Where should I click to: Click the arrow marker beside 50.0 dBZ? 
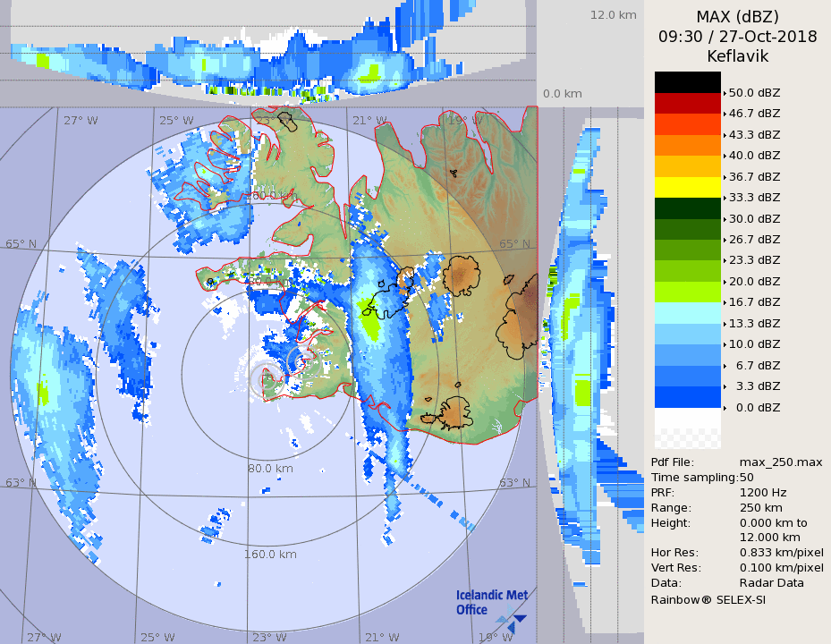725,93
